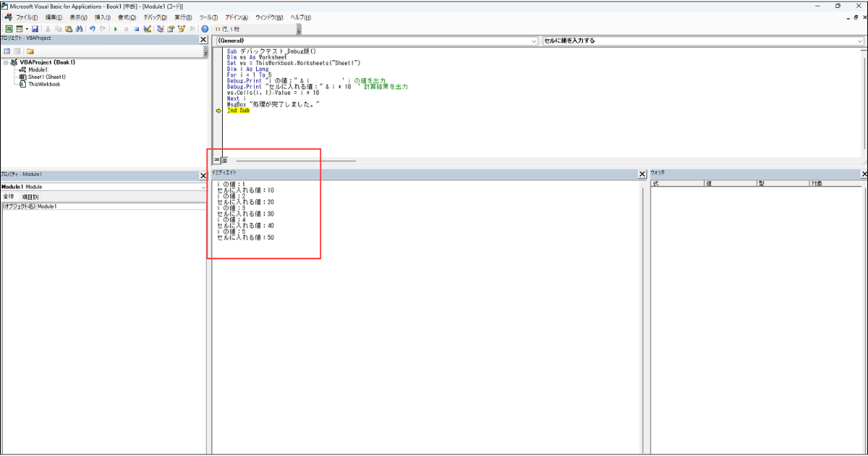Click the Reset (stop) toolbar icon
The width and height of the screenshot is (868, 456).
136,29
